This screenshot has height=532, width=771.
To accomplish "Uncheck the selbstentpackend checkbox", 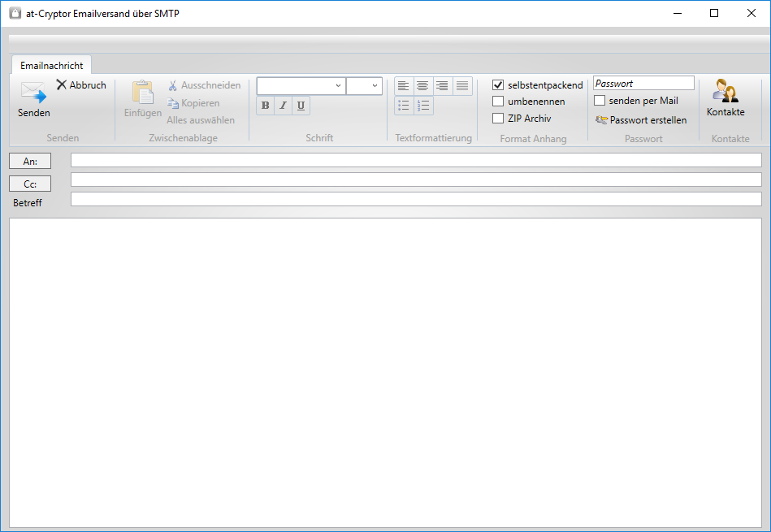I will point(498,85).
